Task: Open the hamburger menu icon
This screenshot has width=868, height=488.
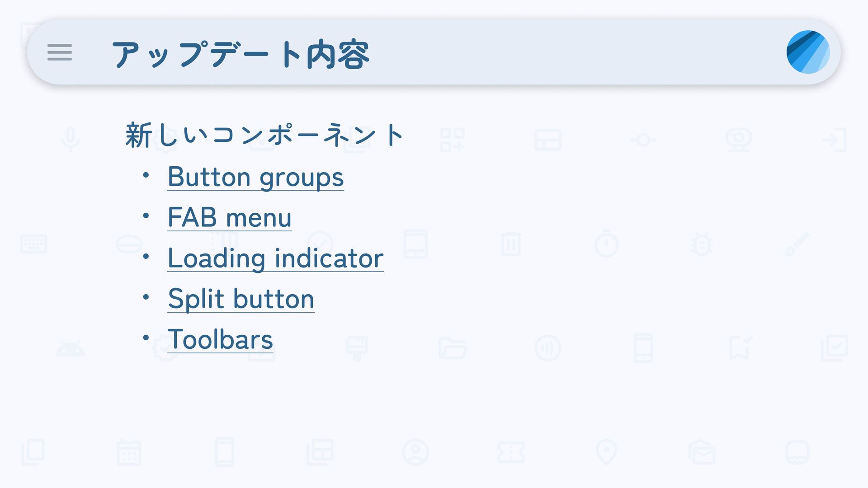Action: (x=60, y=52)
